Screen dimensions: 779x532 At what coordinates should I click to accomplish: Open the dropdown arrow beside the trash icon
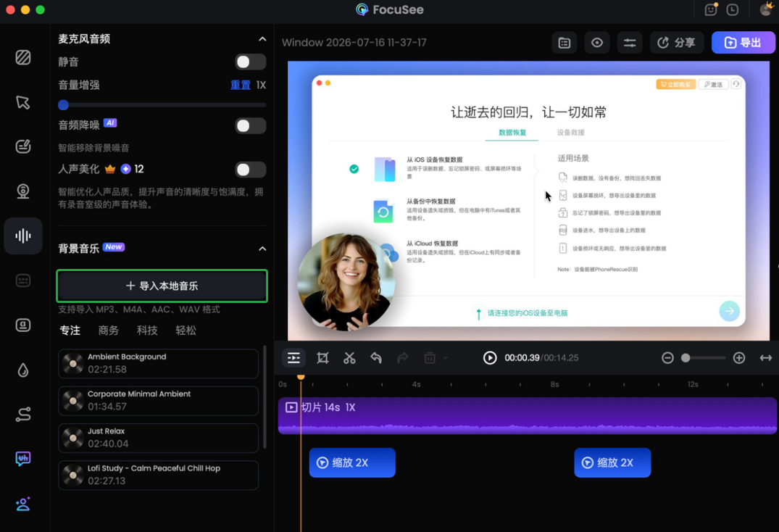coord(445,357)
